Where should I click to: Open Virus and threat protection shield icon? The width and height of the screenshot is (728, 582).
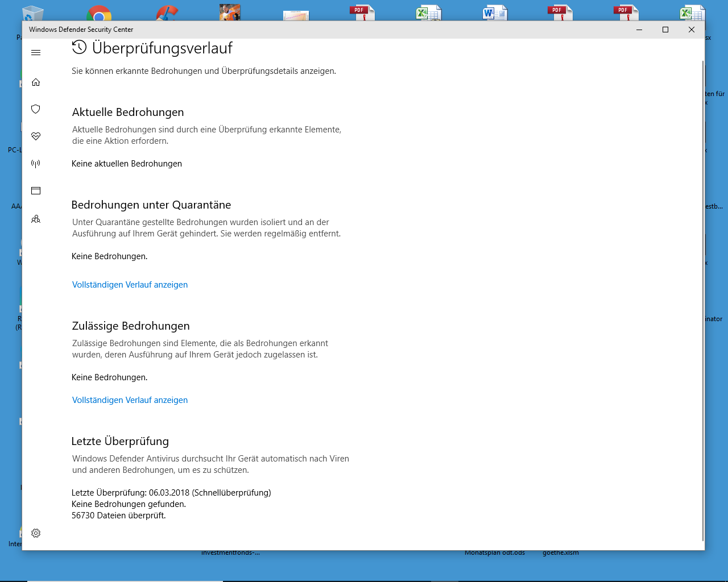point(36,109)
